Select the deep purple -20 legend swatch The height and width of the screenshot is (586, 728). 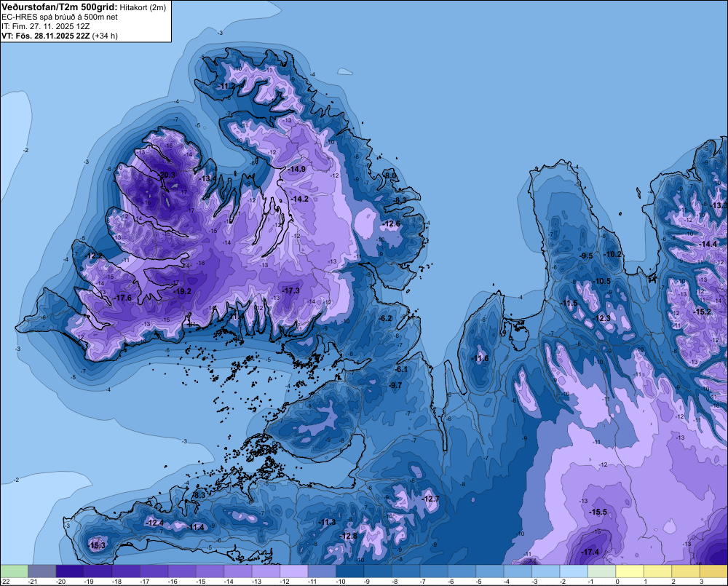point(70,571)
